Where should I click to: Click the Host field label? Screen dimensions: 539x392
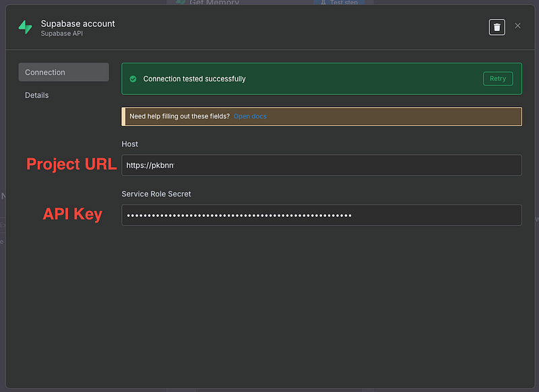click(130, 144)
